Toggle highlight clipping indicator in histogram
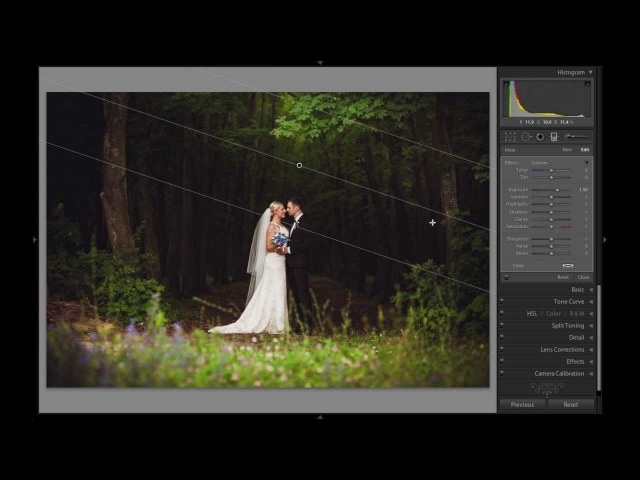This screenshot has width=640, height=480. point(587,84)
